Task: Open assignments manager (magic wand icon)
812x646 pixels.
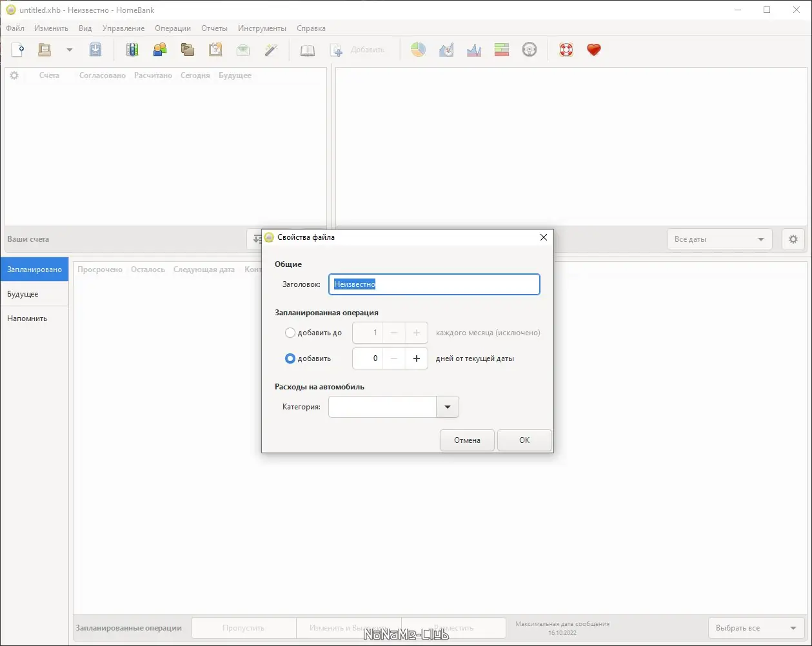Action: [271, 50]
